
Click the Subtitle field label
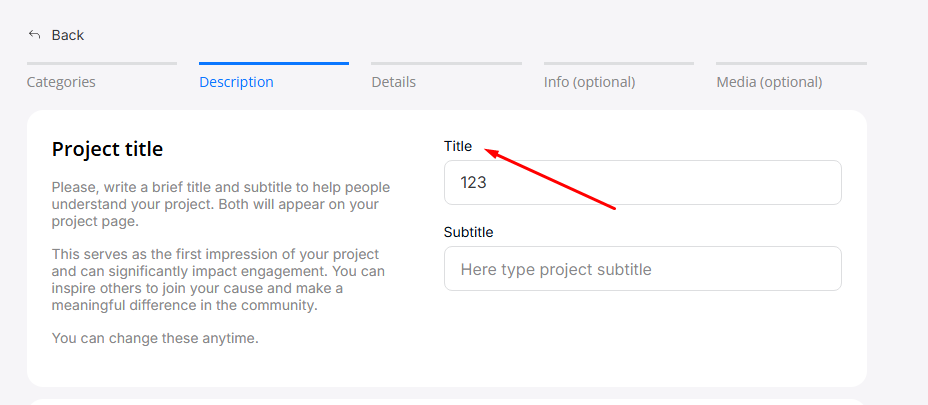pyautogui.click(x=468, y=232)
